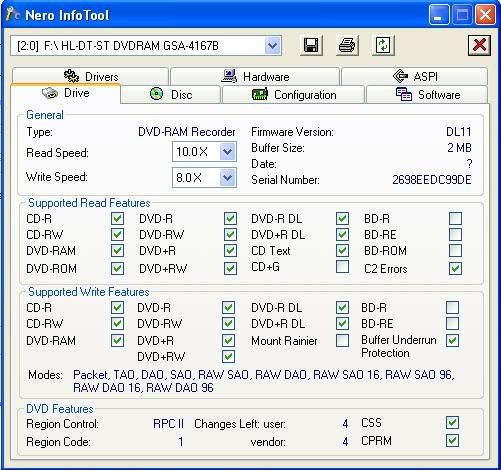The height and width of the screenshot is (470, 501).
Task: Toggle the C2 Errors checkbox
Action: click(455, 268)
